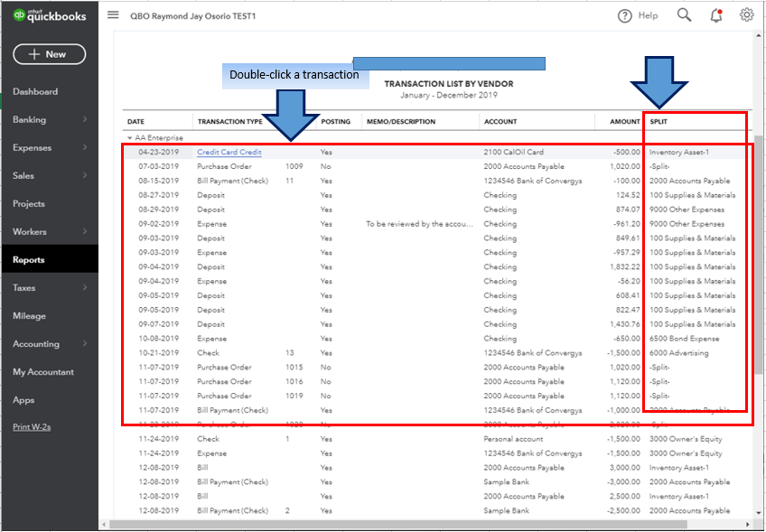Sort by TRANSACTION TYPE column header
The width and height of the screenshot is (766, 532).
tap(230, 122)
